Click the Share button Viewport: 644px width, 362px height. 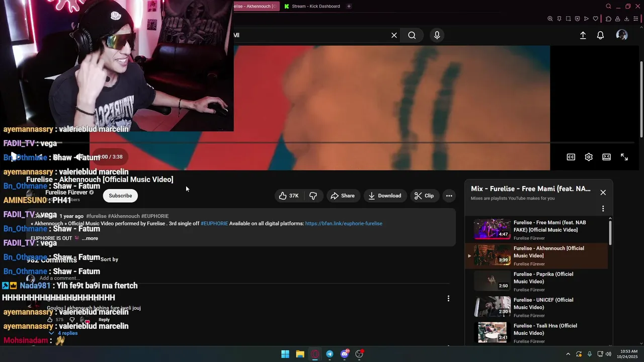(343, 196)
